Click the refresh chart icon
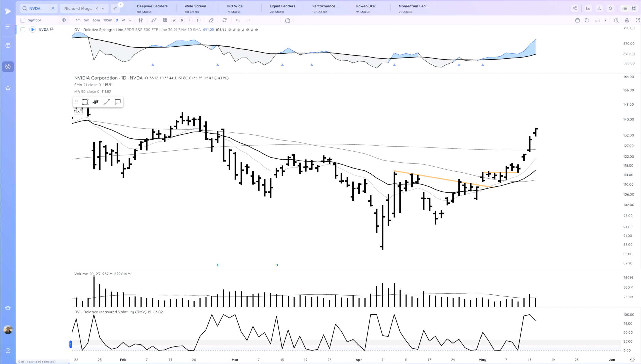Screen dimensions: 641x364 click(225, 20)
